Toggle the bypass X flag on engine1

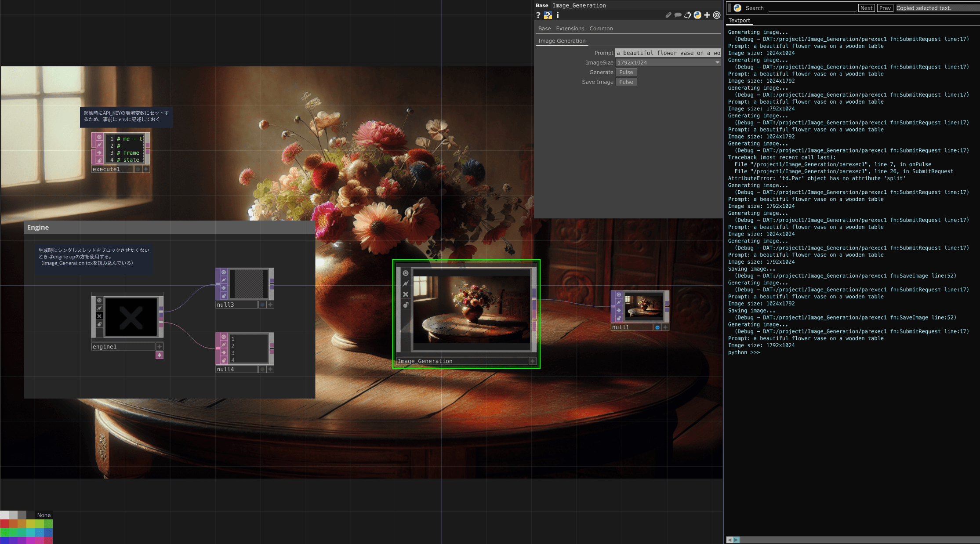coord(99,316)
